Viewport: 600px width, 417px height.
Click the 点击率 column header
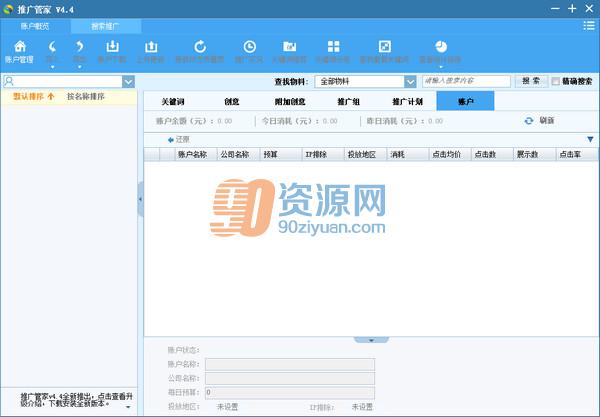click(577, 155)
